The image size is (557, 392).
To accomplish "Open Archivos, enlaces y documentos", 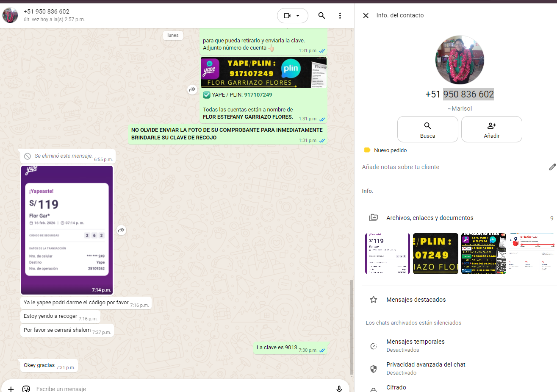I will tap(430, 218).
